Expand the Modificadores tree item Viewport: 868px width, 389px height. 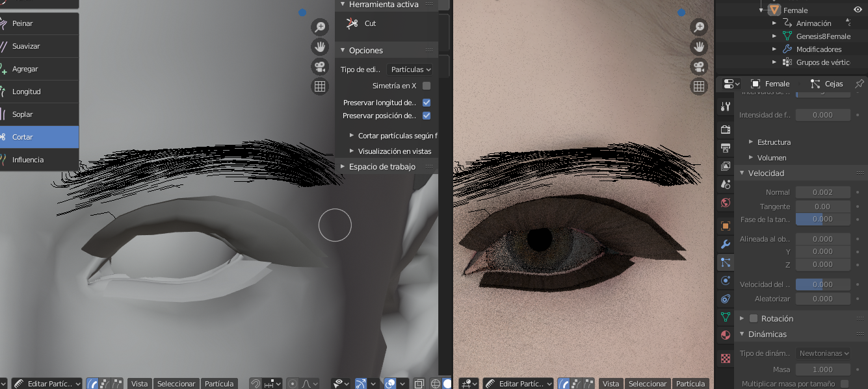tap(774, 49)
